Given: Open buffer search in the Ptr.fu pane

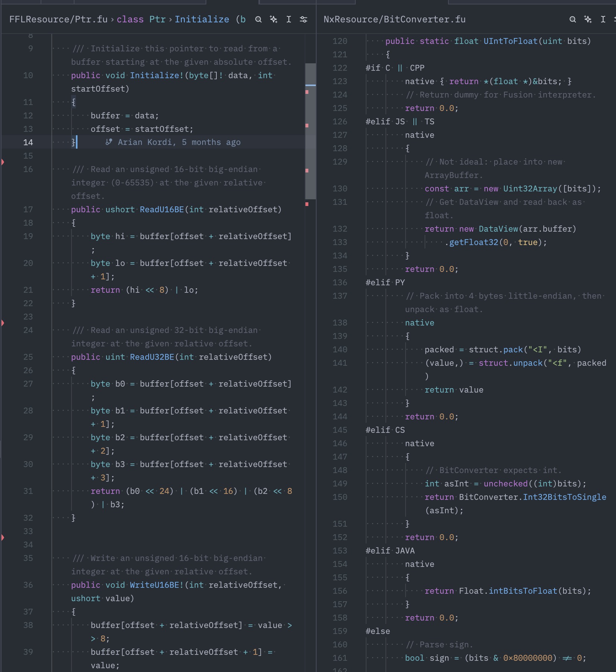Looking at the screenshot, I should [x=258, y=19].
